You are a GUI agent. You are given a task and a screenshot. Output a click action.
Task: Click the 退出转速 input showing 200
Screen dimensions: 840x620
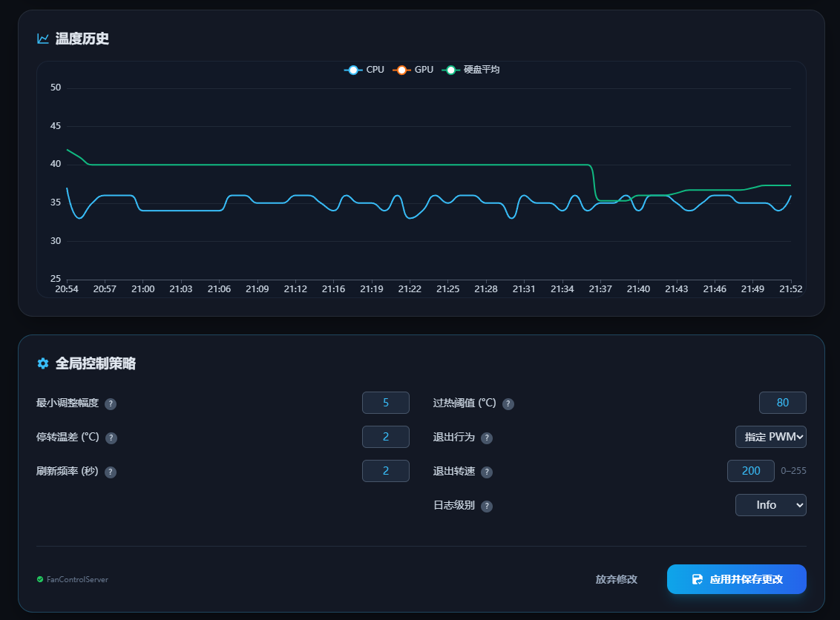point(751,471)
